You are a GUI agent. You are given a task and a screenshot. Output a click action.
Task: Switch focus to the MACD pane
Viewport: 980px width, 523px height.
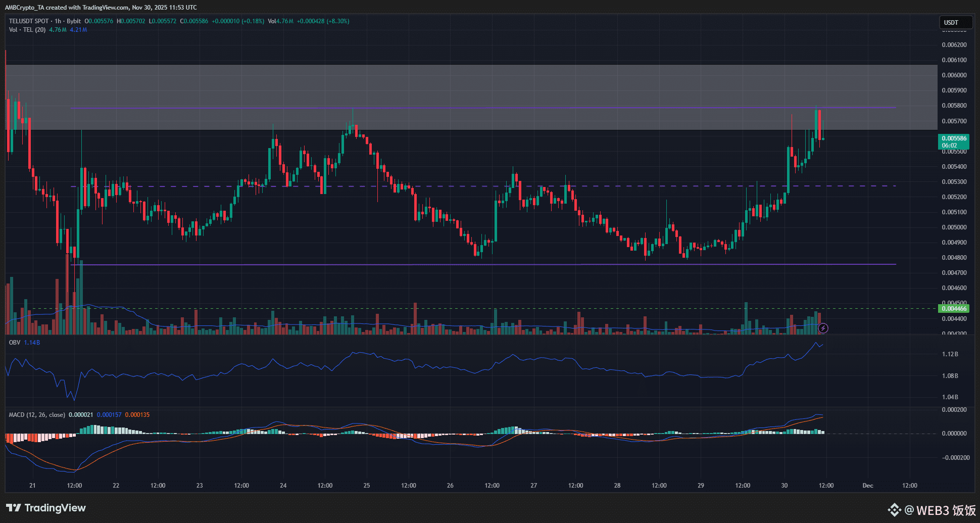[455, 445]
